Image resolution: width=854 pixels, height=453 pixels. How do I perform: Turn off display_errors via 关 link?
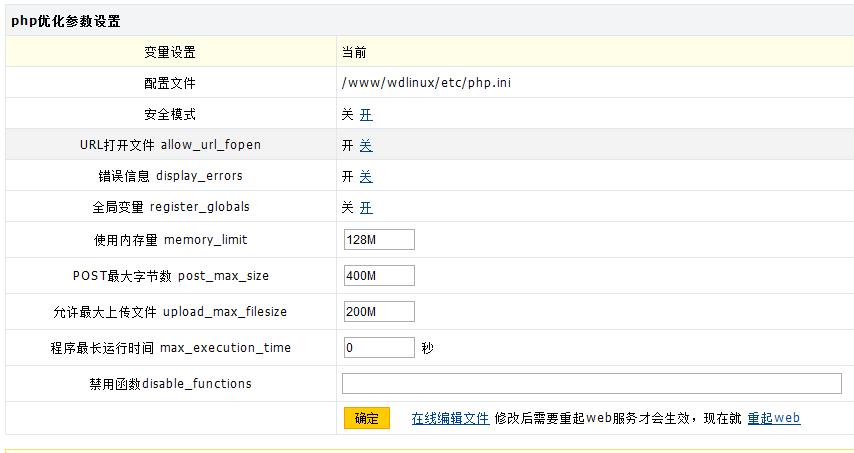click(366, 177)
